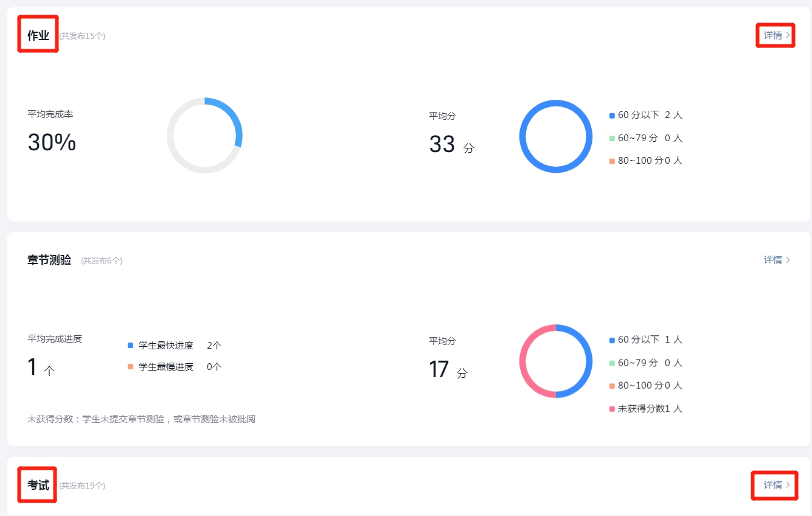The image size is (812, 516).
Task: Click the green 60~79分 swatch in 作业 legend
Action: point(612,138)
